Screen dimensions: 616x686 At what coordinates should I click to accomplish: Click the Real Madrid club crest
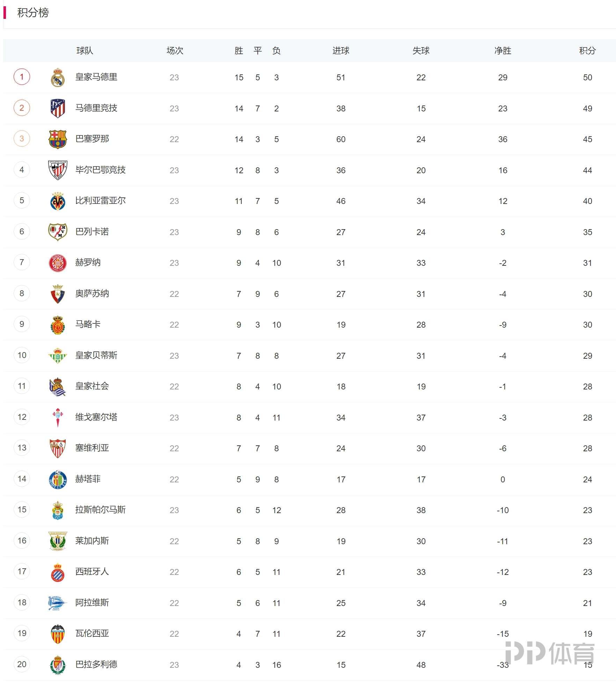(58, 78)
